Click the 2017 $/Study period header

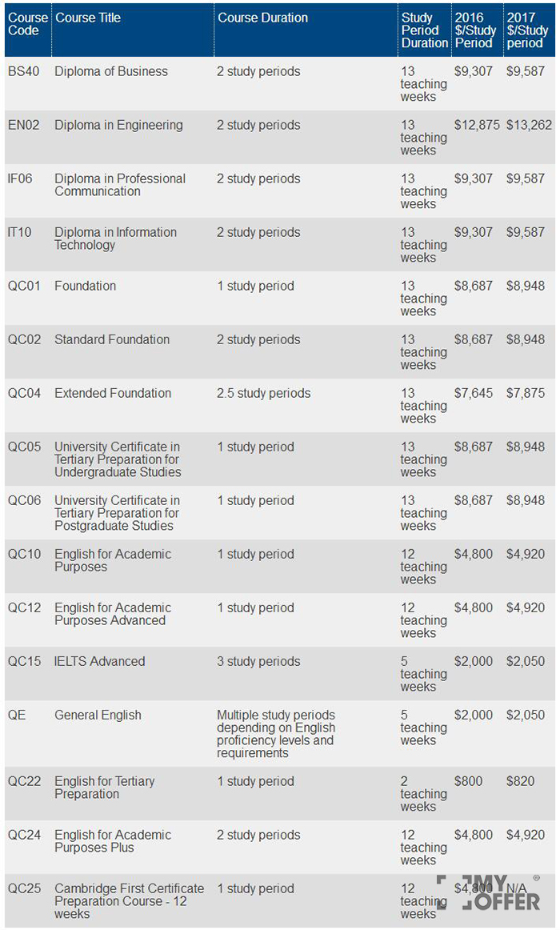point(527,30)
